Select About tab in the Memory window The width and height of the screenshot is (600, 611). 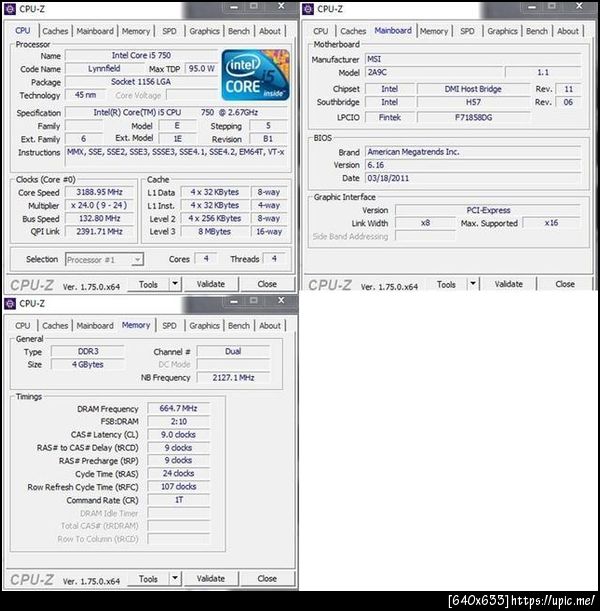tap(270, 326)
